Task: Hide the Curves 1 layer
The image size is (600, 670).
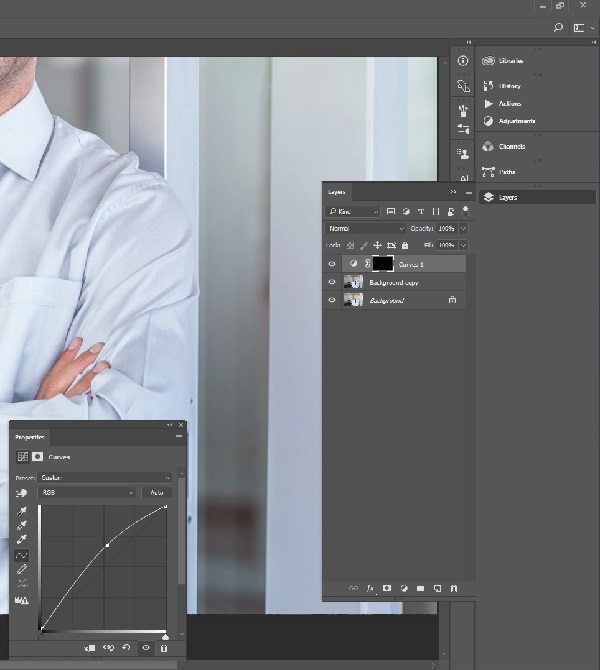Action: coord(332,264)
